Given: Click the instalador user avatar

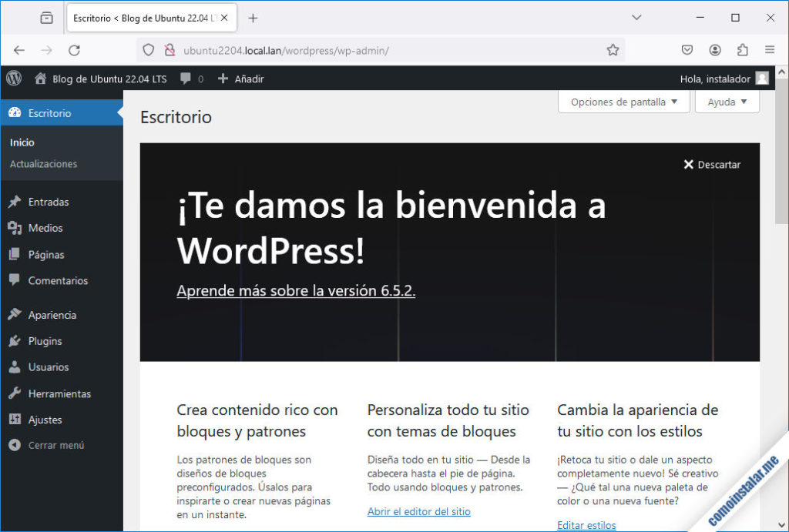Looking at the screenshot, I should [761, 79].
